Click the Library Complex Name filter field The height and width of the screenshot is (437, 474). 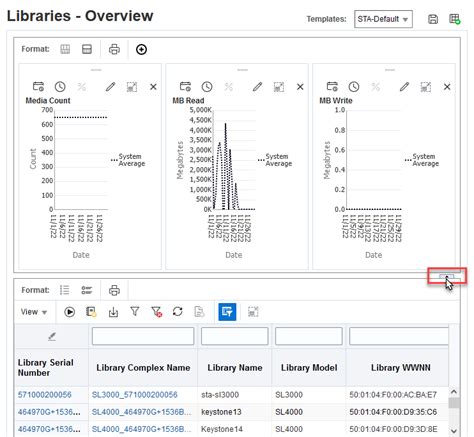(x=143, y=336)
